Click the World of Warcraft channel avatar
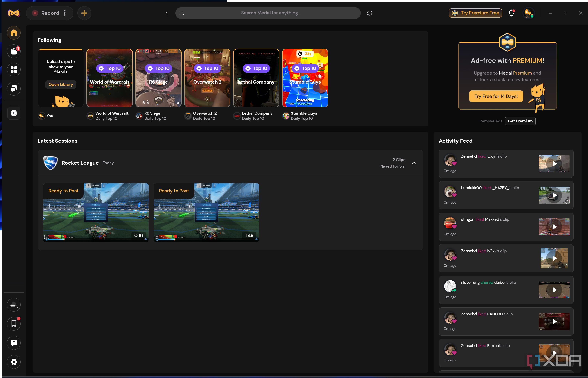This screenshot has height=378, width=588. tap(90, 116)
